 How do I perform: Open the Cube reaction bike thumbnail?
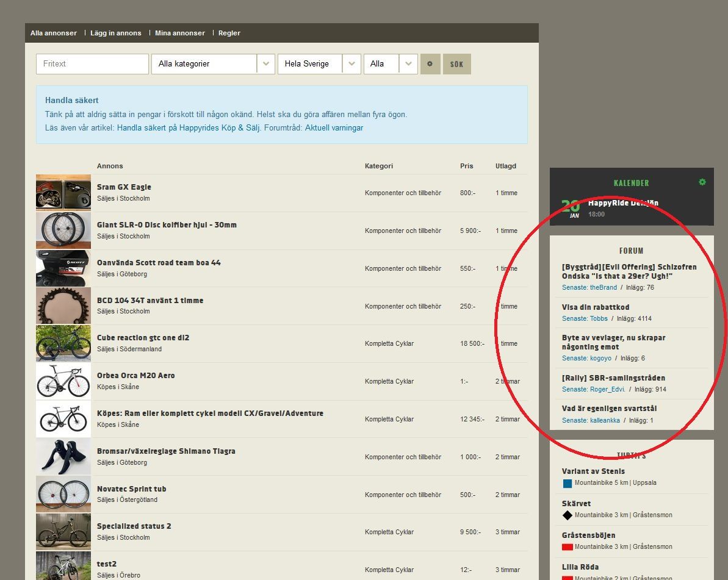click(x=63, y=343)
